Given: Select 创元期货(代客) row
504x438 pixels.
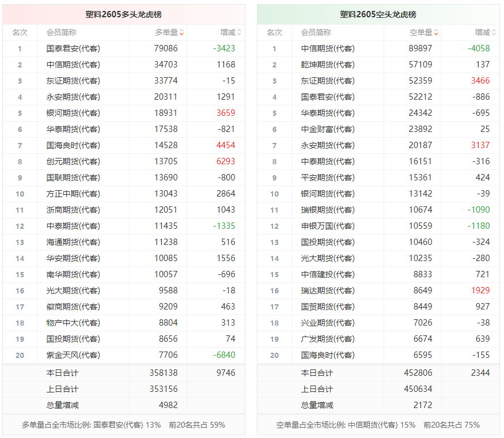Looking at the screenshot, I should (x=124, y=161).
